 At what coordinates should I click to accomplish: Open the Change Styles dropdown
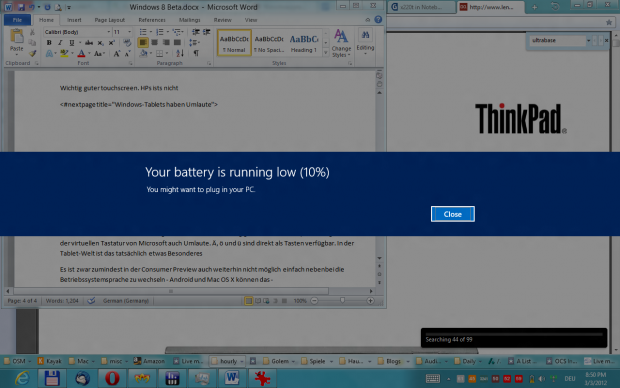click(341, 44)
